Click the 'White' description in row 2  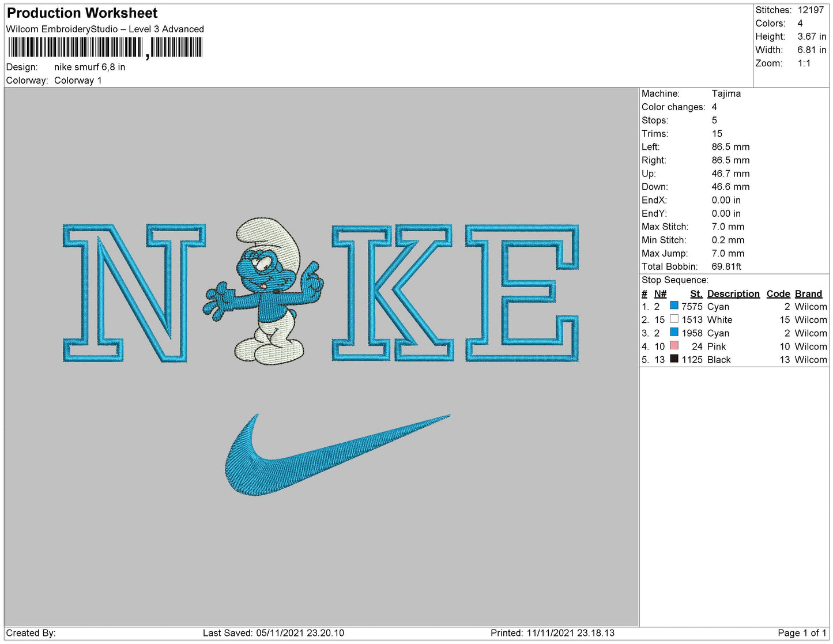[x=719, y=319]
